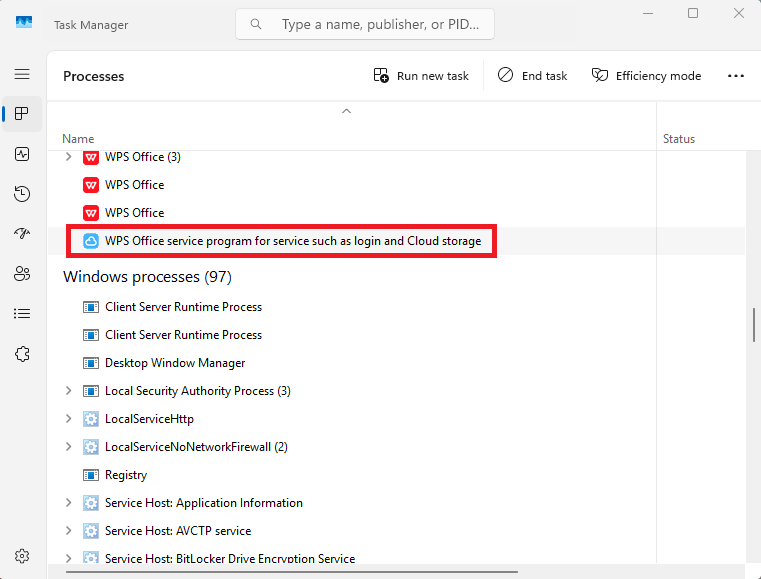Select the second Client Server Runtime Process
The width and height of the screenshot is (761, 579).
183,335
